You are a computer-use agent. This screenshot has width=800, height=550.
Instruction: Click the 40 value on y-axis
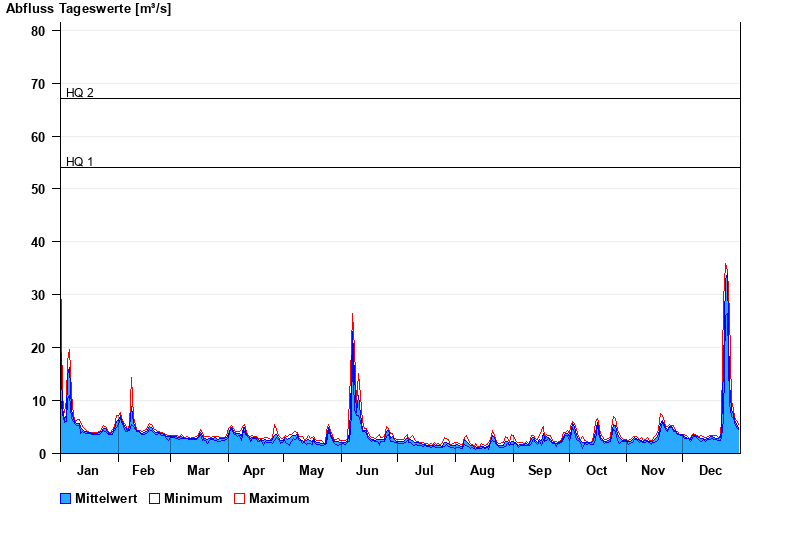click(x=38, y=242)
